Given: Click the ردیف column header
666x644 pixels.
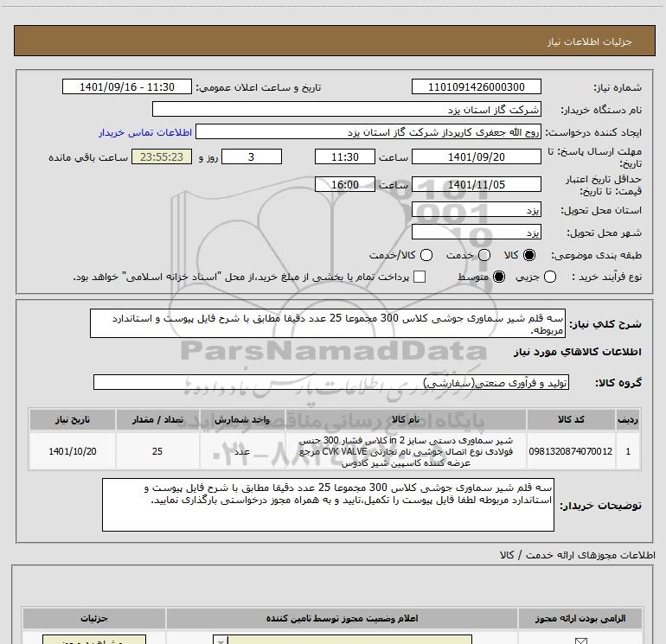Looking at the screenshot, I should [x=628, y=420].
